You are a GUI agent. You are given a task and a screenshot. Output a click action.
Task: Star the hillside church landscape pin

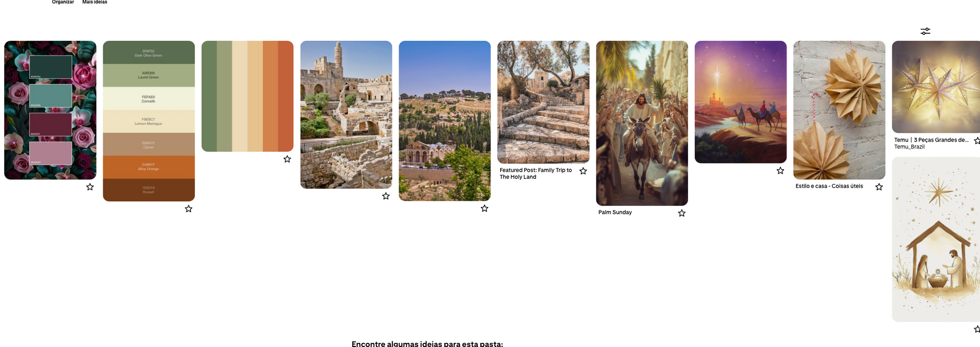(484, 208)
